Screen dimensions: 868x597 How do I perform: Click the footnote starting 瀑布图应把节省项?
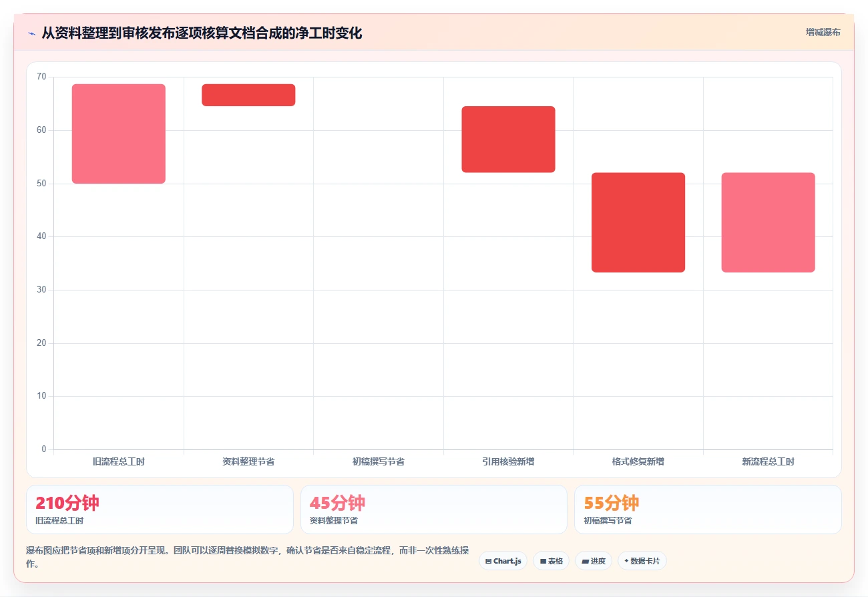coord(247,557)
